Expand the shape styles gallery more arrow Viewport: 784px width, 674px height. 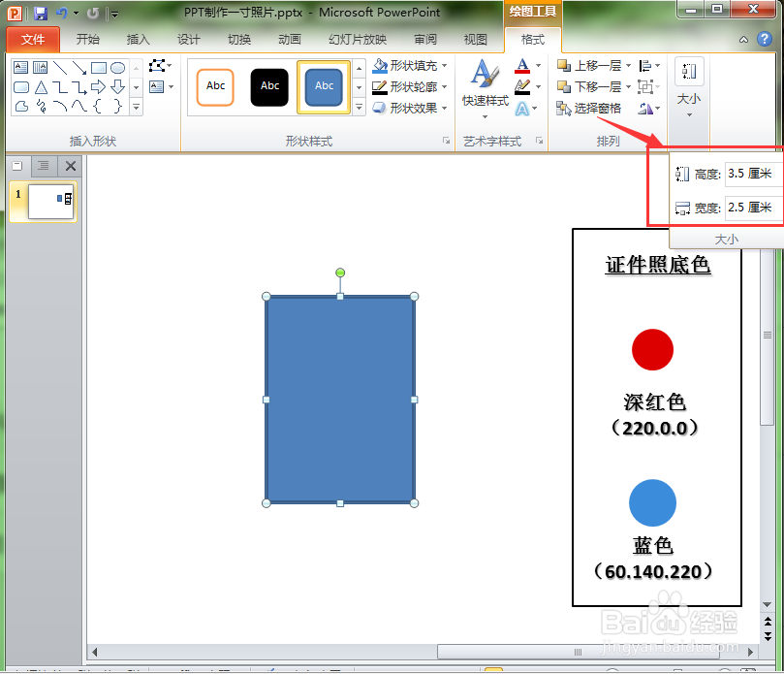359,107
